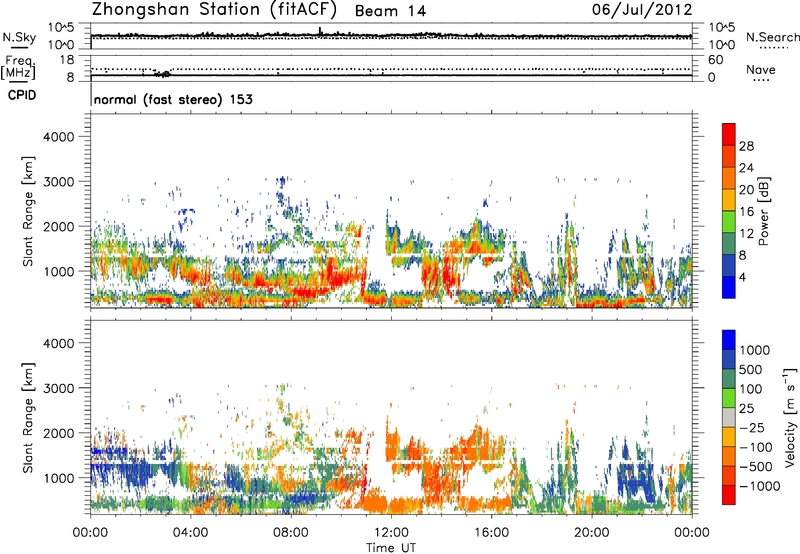Click the 18 MHz frequency tick label
Screen dimensions: 800x554
point(67,60)
